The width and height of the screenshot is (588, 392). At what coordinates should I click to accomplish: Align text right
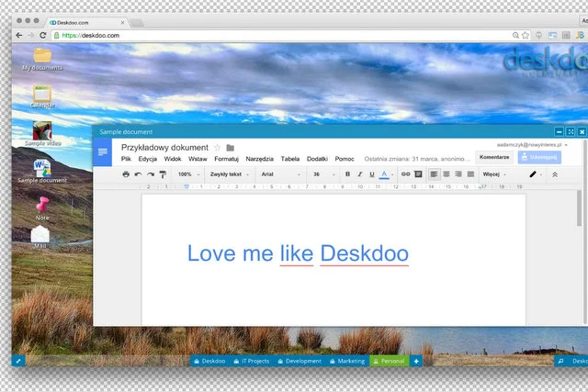[x=458, y=174]
